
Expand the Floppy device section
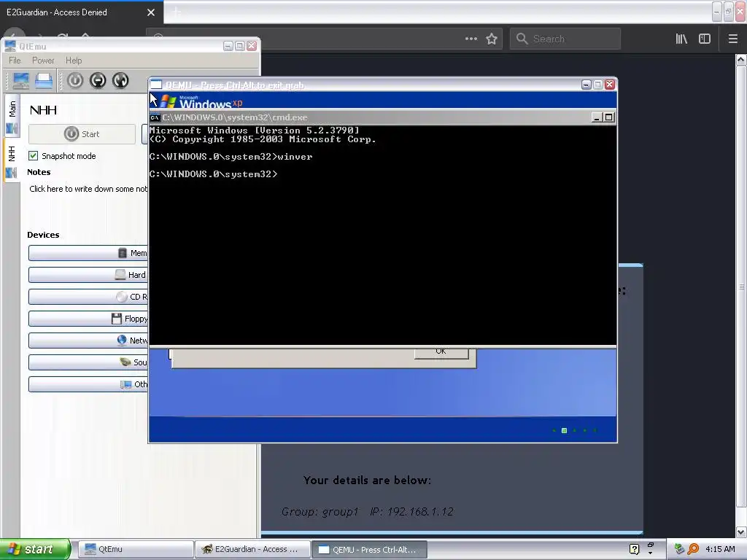[x=88, y=319]
